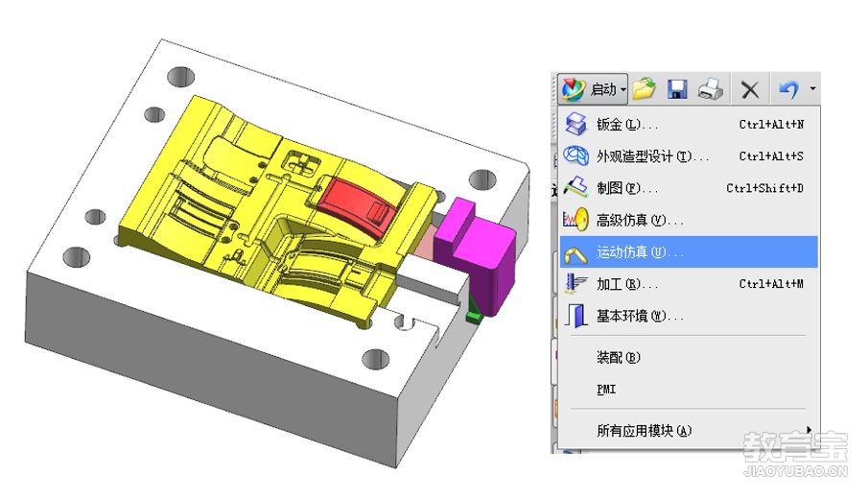Viewport: 868px width, 499px height.
Task: Save the part with the floppy icon
Action: (x=677, y=89)
